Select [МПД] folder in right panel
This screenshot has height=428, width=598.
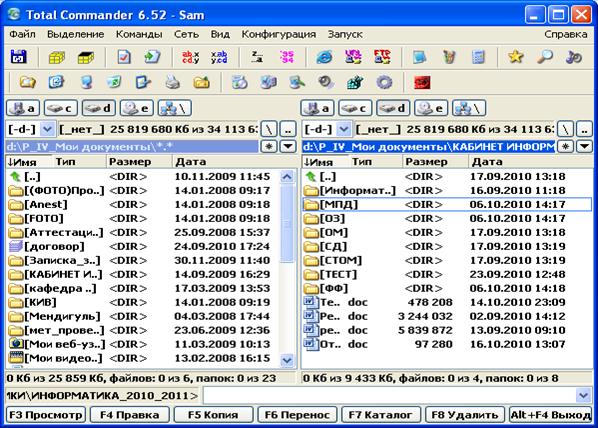tap(447, 204)
